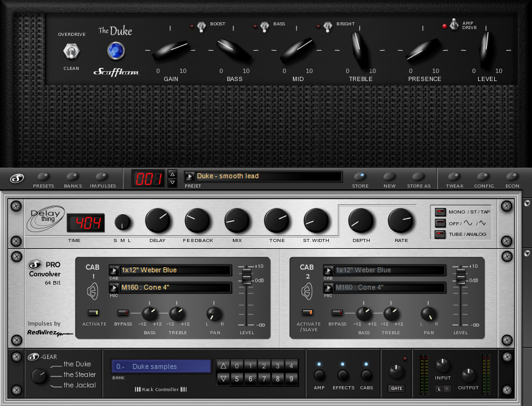
Task: Open the Banks panel
Action: [72, 176]
